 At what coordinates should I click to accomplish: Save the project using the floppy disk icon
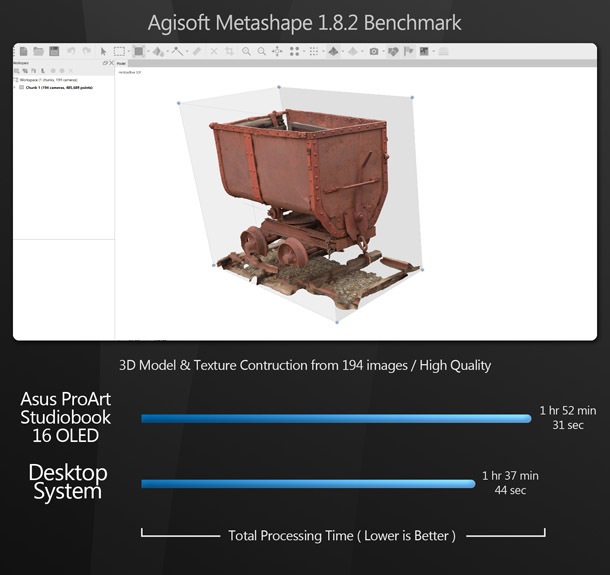53,51
